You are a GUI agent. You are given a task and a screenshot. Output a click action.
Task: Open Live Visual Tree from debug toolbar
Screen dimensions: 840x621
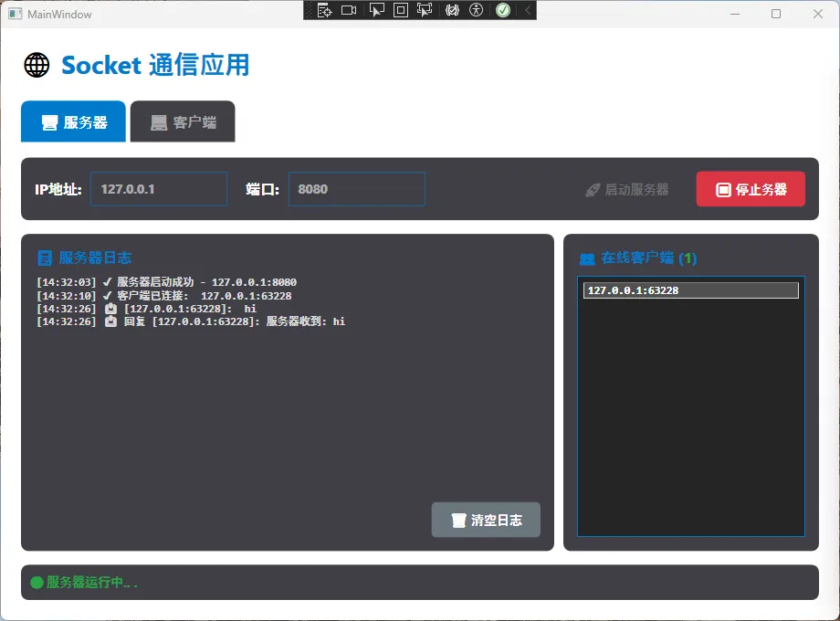point(324,11)
